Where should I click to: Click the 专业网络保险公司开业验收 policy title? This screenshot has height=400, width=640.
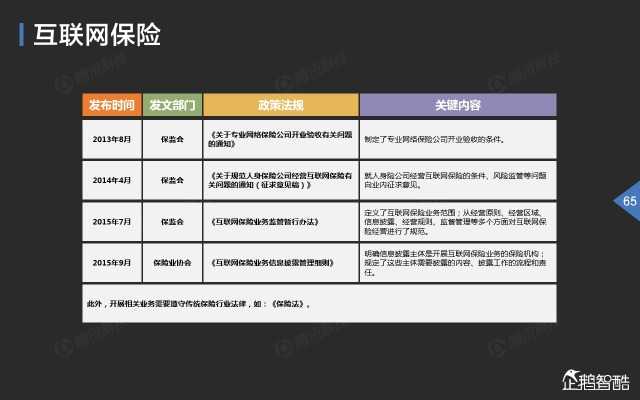tap(280, 139)
